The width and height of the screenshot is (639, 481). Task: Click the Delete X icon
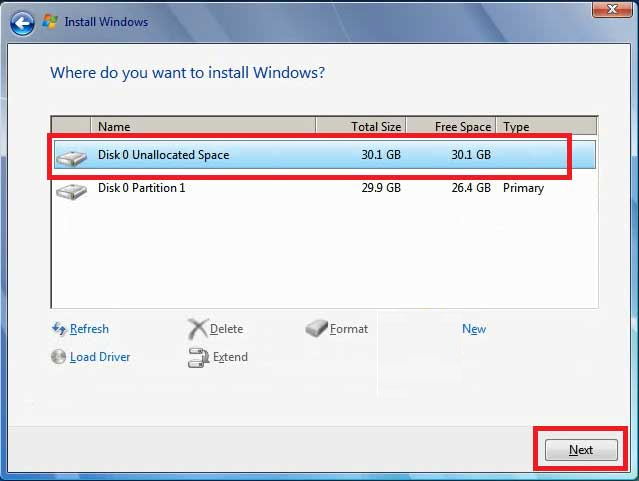click(x=197, y=329)
